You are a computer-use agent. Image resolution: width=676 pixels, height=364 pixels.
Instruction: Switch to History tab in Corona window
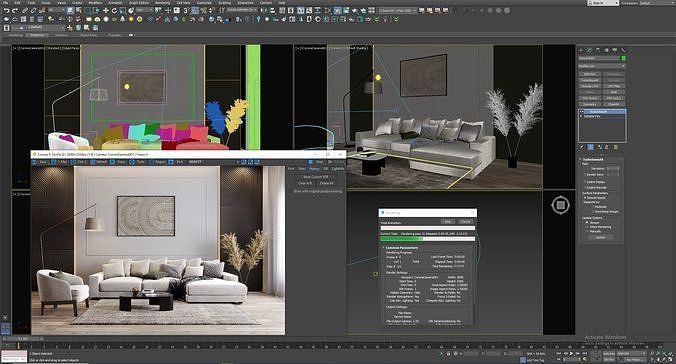click(x=314, y=169)
